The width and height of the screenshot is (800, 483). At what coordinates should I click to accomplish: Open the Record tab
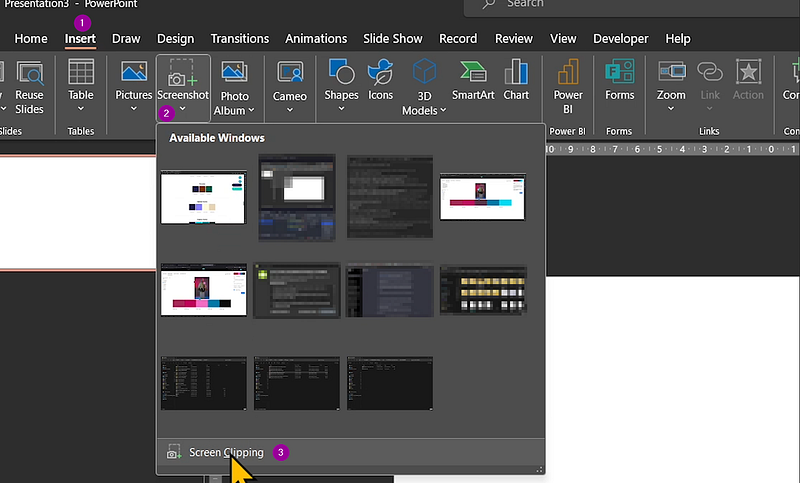tap(458, 39)
